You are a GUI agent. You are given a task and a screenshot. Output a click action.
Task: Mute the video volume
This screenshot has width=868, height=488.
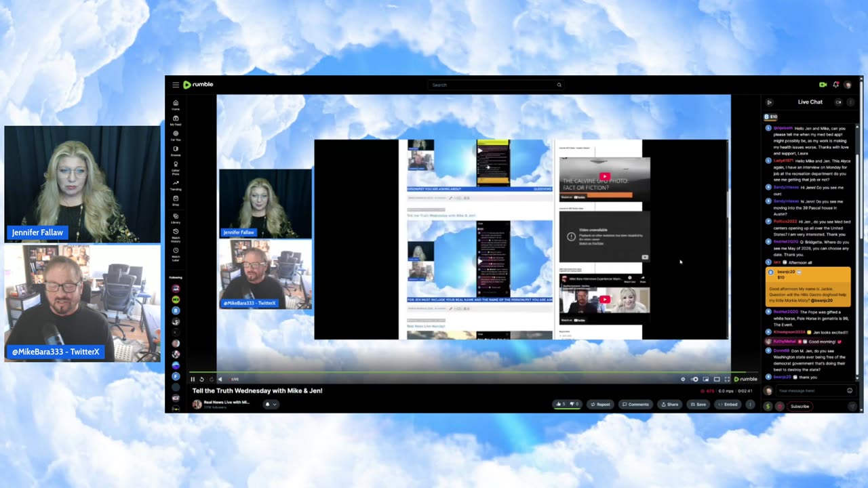[x=220, y=380]
